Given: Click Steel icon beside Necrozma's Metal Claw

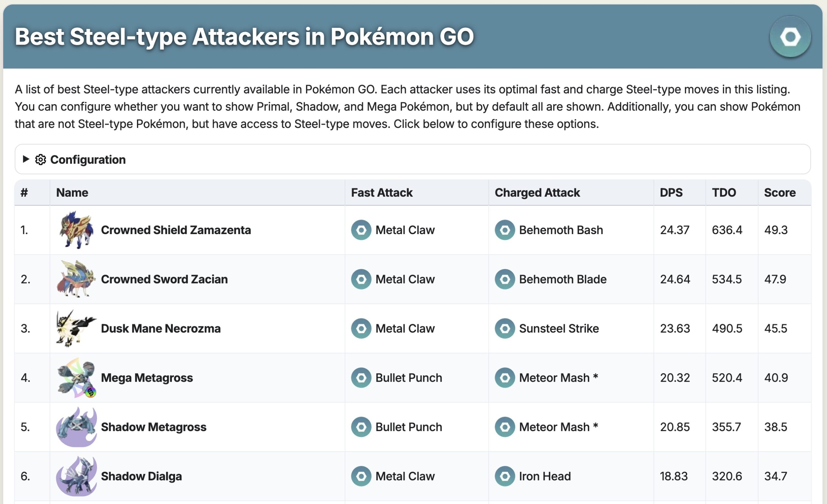Looking at the screenshot, I should click(361, 328).
